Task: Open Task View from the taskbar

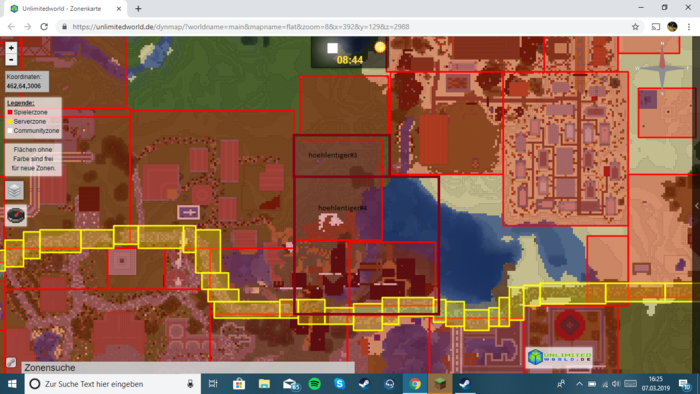Action: tap(213, 384)
